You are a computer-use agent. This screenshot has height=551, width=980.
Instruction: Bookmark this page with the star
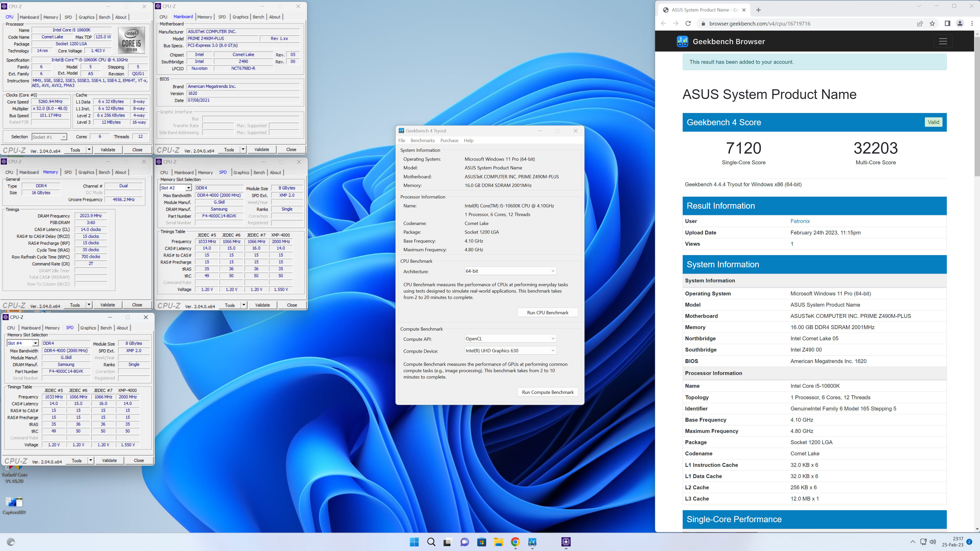point(932,23)
